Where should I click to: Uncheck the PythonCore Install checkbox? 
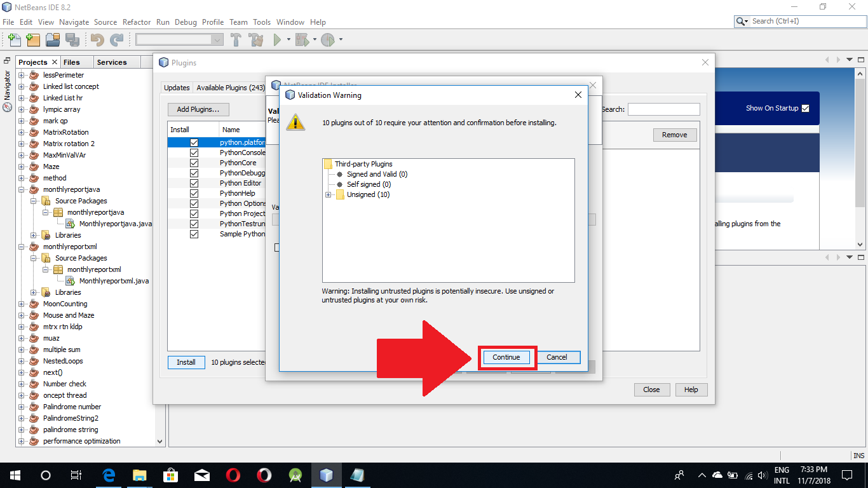[x=194, y=163]
